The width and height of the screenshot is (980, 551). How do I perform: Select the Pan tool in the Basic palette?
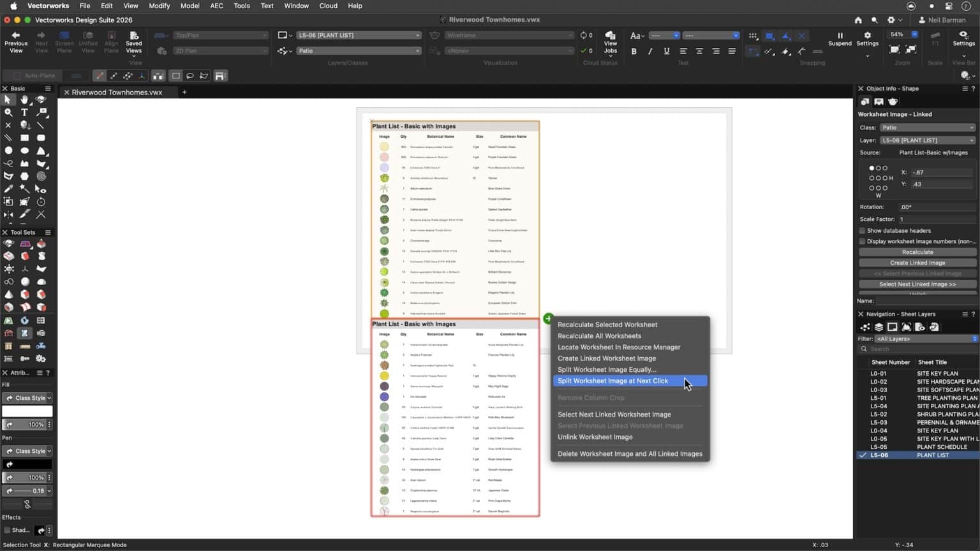24,99
